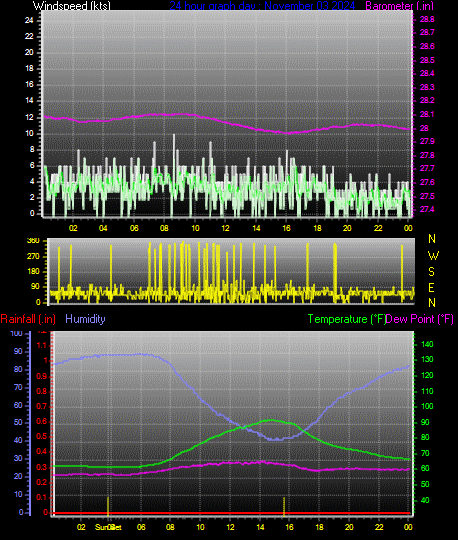
Task: Click the "Rainfall (.in)" legend label
Action: [28, 319]
